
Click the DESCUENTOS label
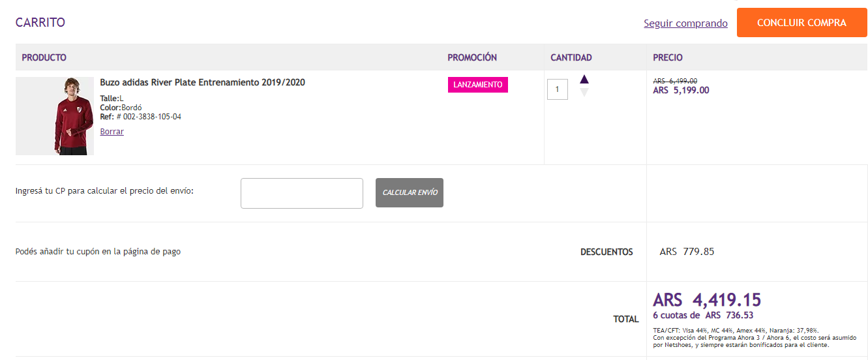tap(606, 252)
